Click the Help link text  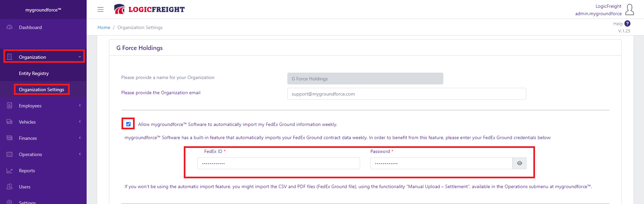[x=618, y=24]
